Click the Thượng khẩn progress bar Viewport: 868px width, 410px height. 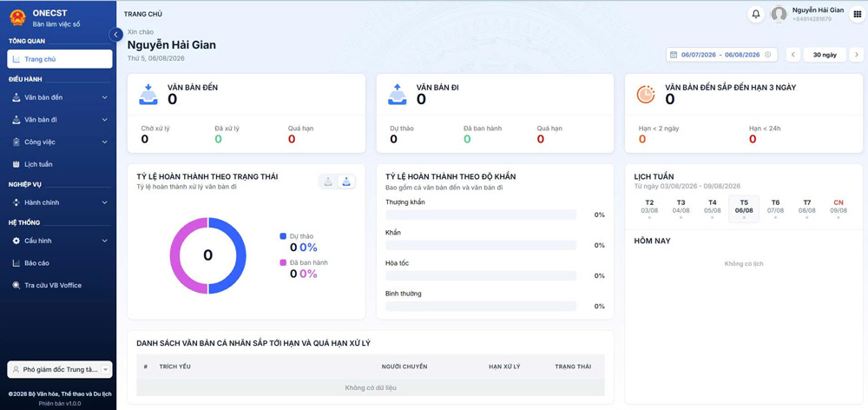481,215
